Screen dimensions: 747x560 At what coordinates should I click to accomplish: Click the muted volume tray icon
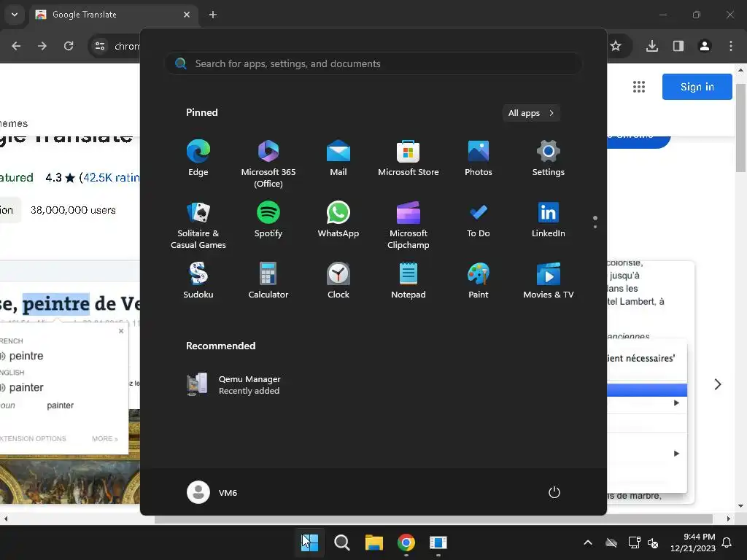tap(653, 542)
